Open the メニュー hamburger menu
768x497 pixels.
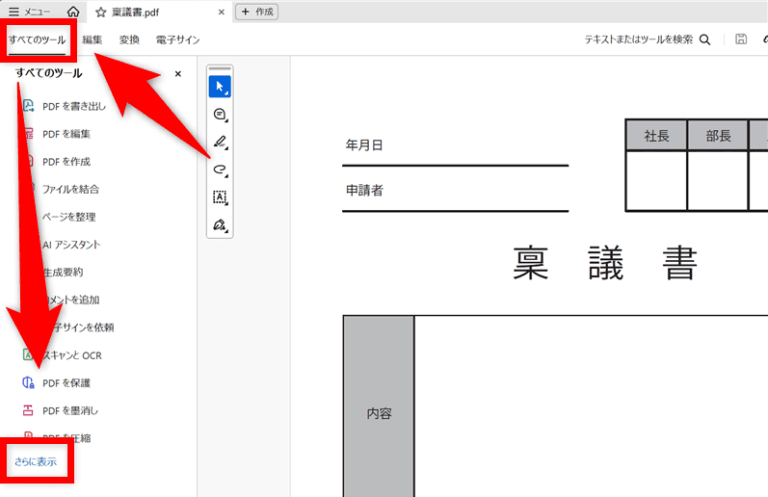point(30,12)
